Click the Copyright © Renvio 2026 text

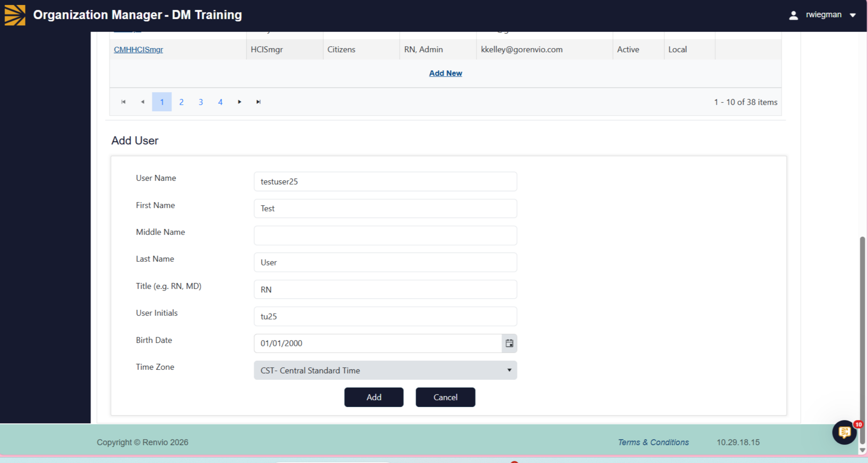pyautogui.click(x=142, y=442)
